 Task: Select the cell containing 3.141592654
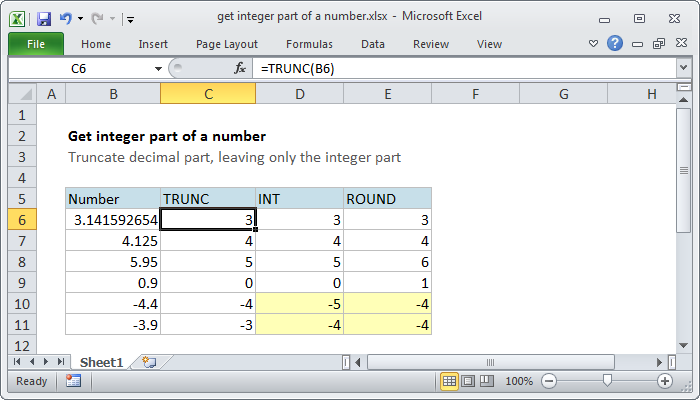113,220
